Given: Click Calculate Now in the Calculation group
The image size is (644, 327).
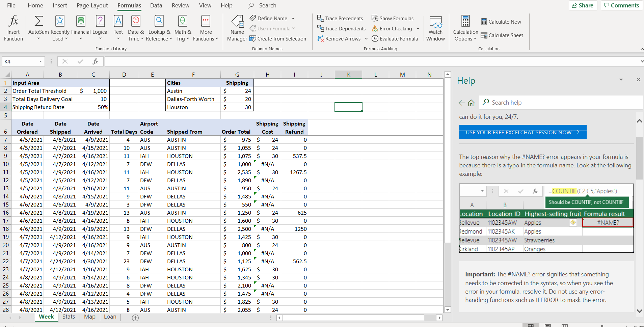Looking at the screenshot, I should (501, 22).
